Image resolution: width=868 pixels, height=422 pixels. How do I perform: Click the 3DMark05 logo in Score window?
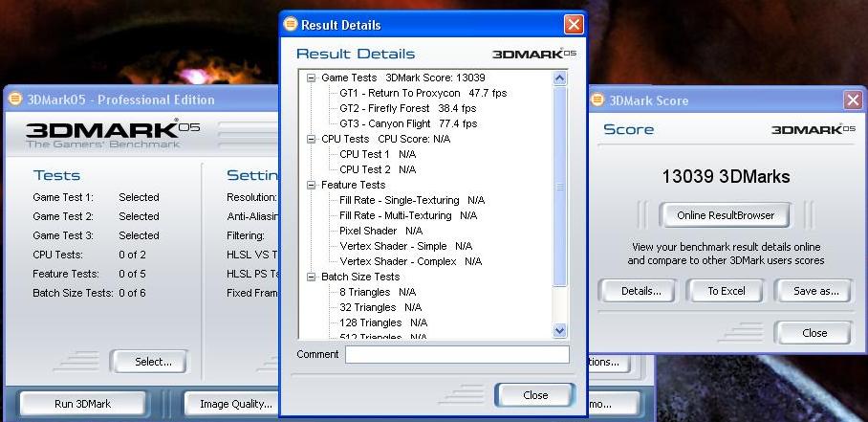pos(814,129)
